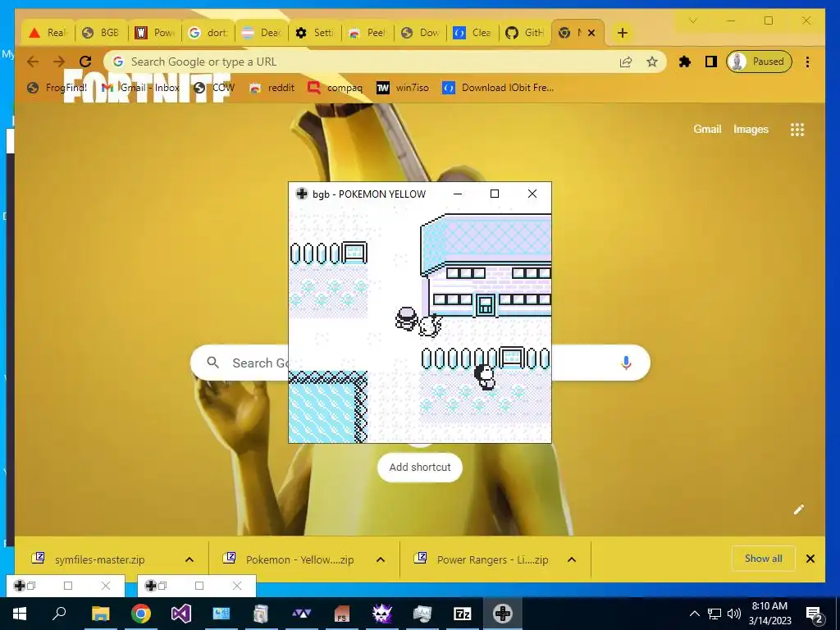Go back using the Chrome back arrow

coord(33,62)
